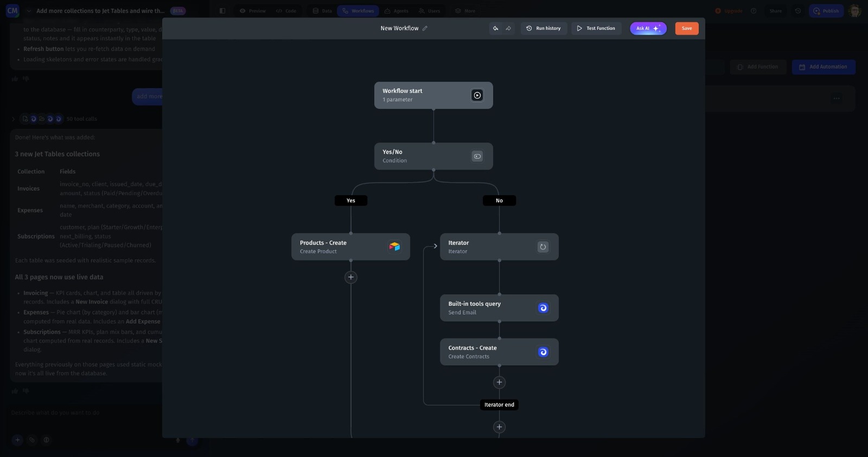Click the thumbs up icon under the last response
This screenshot has width=868, height=457.
(x=15, y=390)
